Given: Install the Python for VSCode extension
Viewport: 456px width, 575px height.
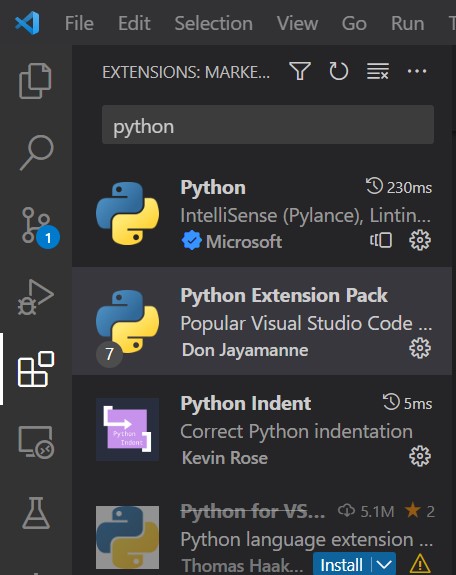Looking at the screenshot, I should click(342, 564).
